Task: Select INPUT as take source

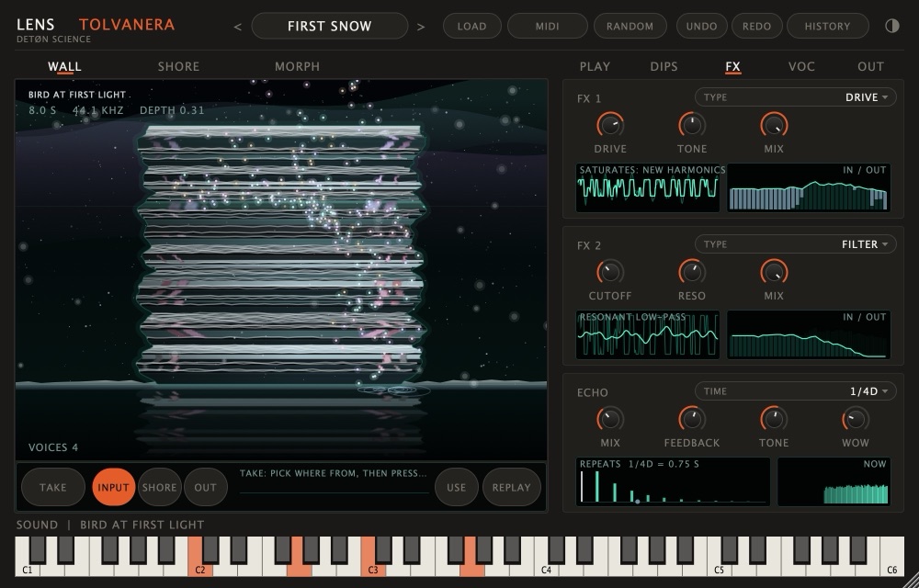Action: coord(113,487)
